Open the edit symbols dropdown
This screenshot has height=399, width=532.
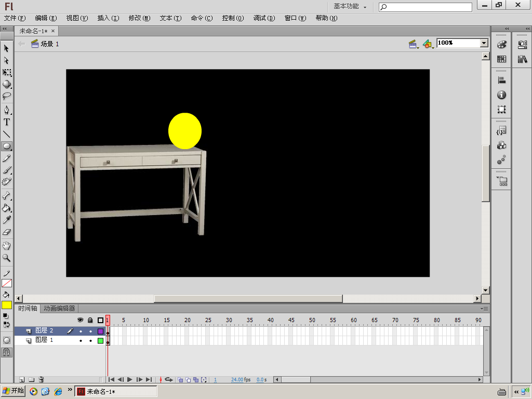[x=428, y=44]
